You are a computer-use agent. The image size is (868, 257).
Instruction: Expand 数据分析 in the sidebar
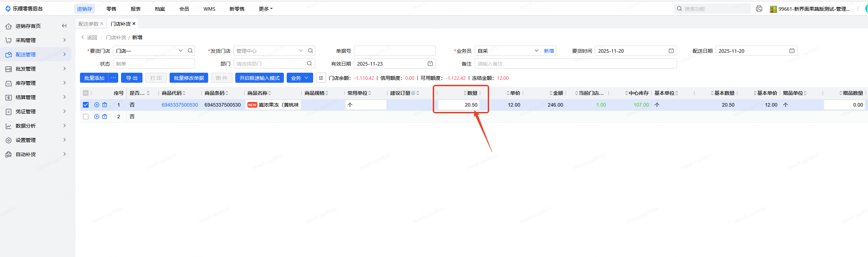65,125
